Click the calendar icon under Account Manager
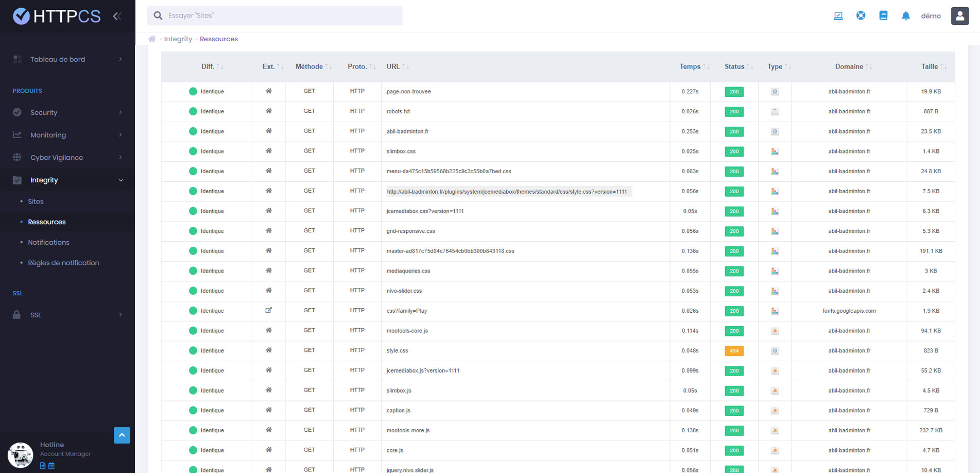This screenshot has height=473, width=980. tap(51, 465)
